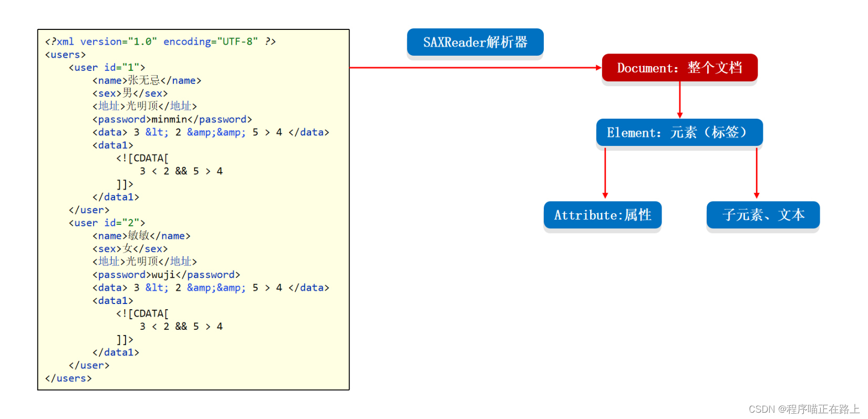Click the password line containing minmin

tap(172, 119)
